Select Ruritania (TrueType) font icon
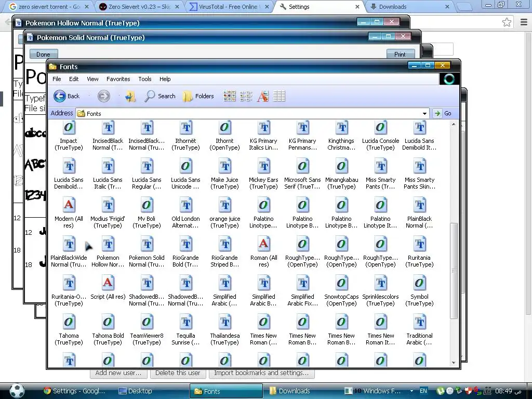 pyautogui.click(x=419, y=244)
